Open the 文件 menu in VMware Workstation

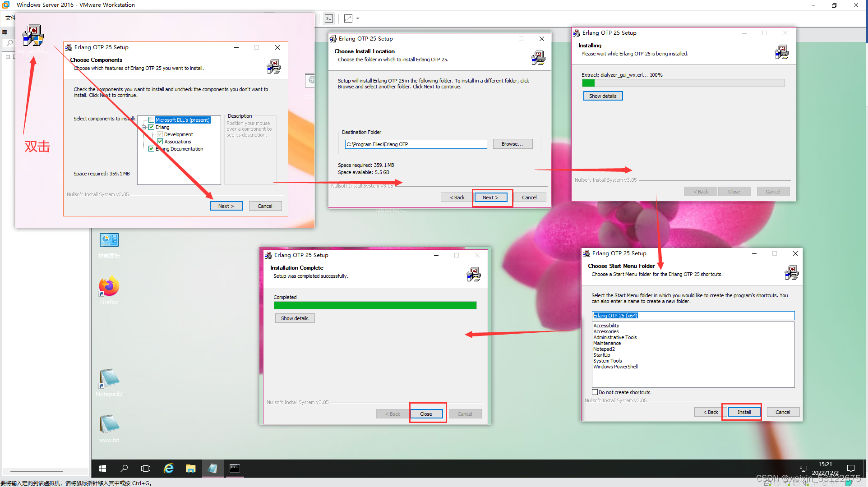10,18
